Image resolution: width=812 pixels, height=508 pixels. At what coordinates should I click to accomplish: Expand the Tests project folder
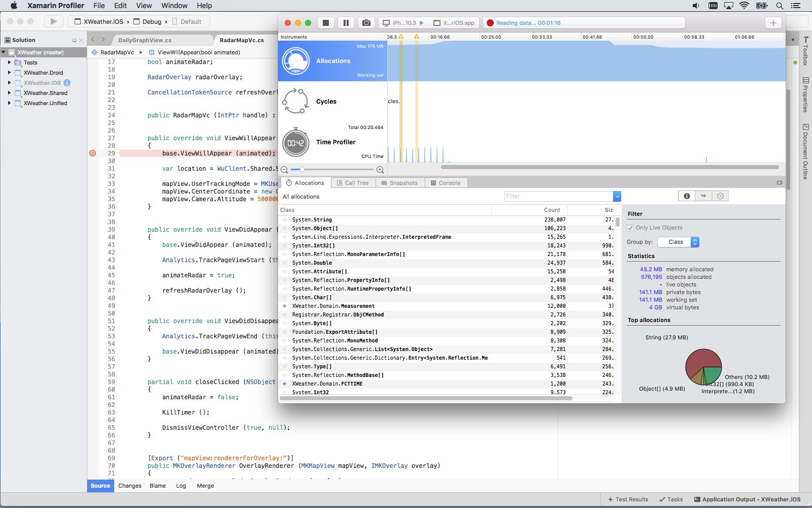pyautogui.click(x=9, y=62)
